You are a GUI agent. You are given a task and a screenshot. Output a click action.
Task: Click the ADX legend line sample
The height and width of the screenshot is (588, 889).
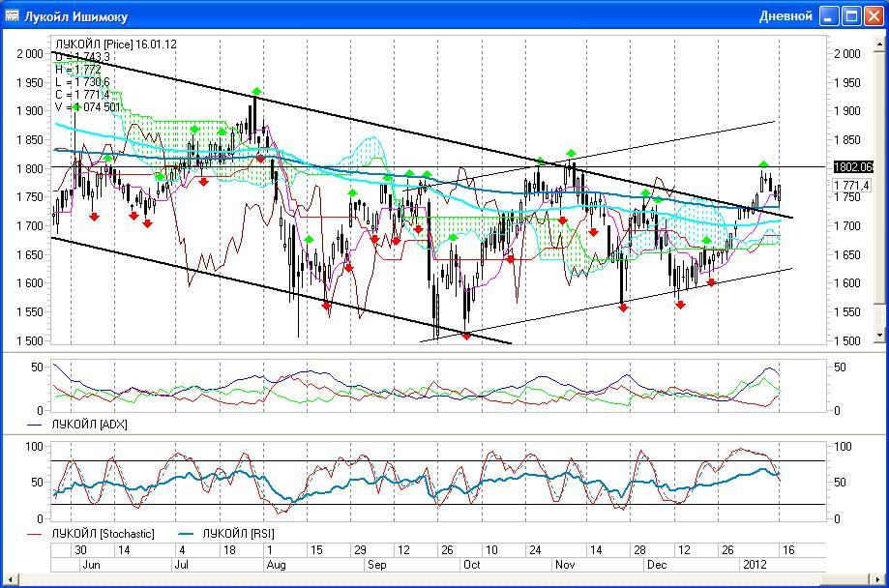[x=35, y=425]
